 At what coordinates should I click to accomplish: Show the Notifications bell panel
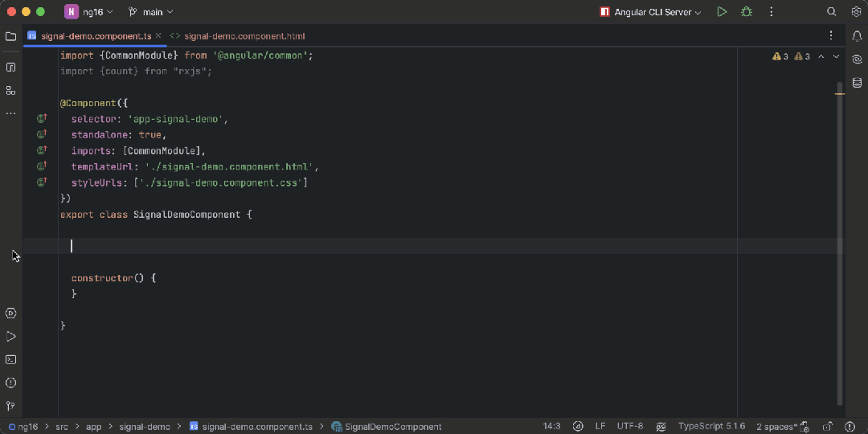(857, 36)
